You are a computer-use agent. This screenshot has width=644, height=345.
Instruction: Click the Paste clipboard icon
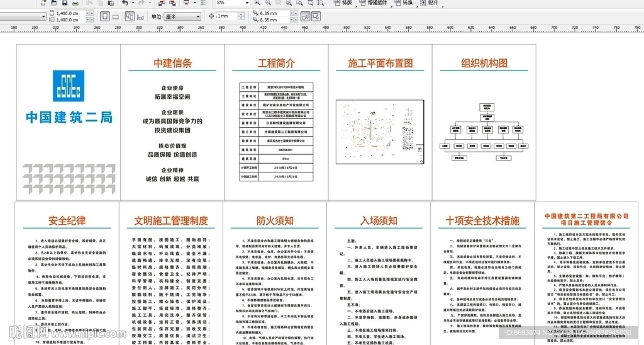point(111,3)
